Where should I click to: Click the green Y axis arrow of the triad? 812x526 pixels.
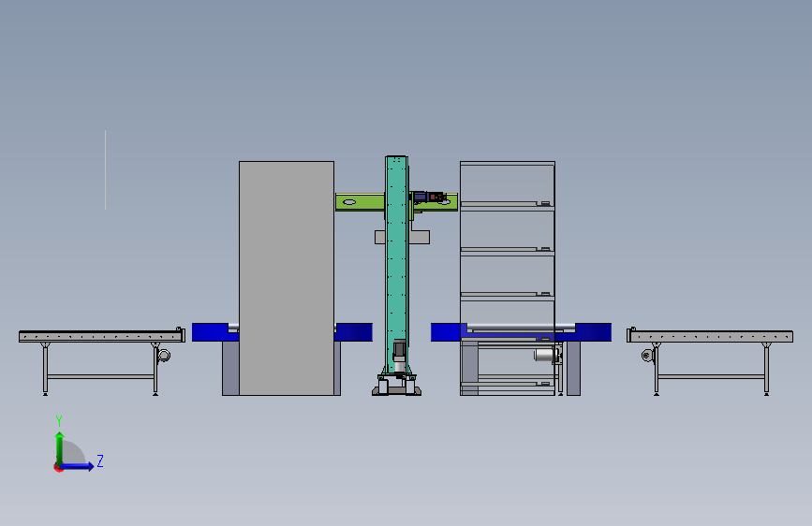pyautogui.click(x=60, y=447)
